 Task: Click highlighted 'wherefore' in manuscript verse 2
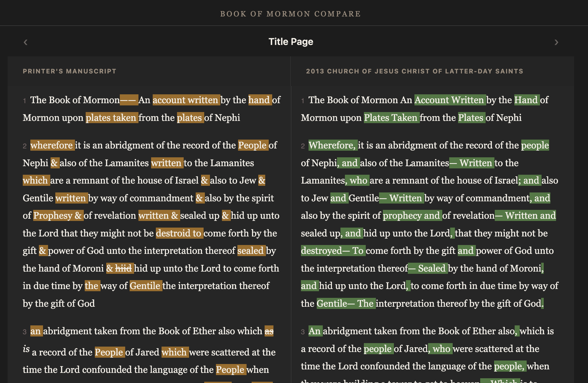[52, 145]
